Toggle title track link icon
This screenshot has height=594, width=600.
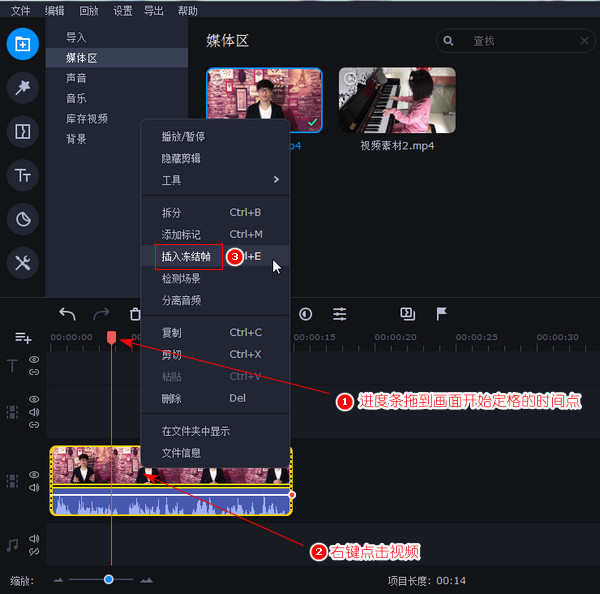pos(34,372)
